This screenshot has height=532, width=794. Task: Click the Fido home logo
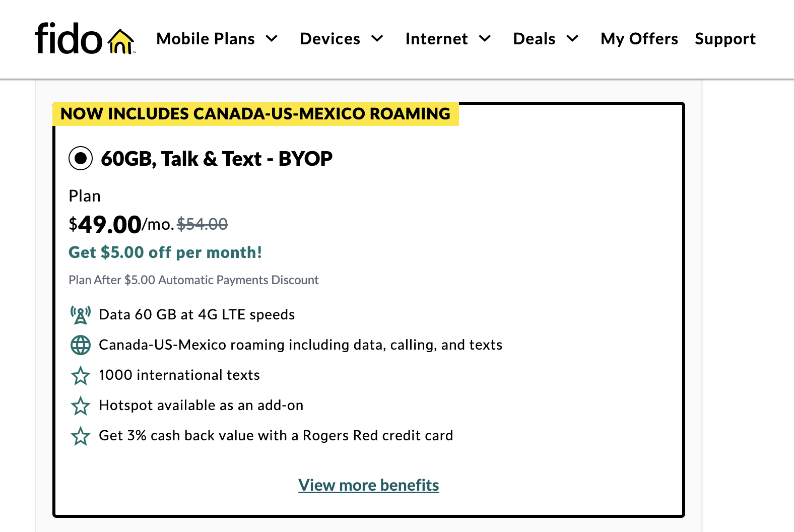(x=69, y=39)
